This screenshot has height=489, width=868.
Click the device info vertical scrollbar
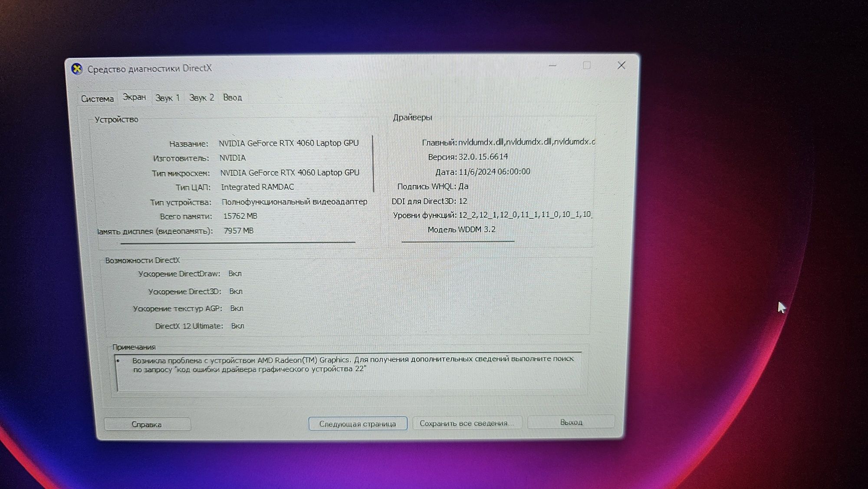point(373,164)
